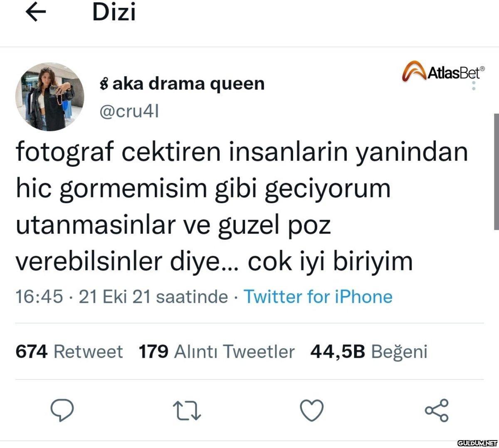Image resolution: width=499 pixels, height=448 pixels.
Task: Open the profile picture thumbnail
Action: point(50,97)
